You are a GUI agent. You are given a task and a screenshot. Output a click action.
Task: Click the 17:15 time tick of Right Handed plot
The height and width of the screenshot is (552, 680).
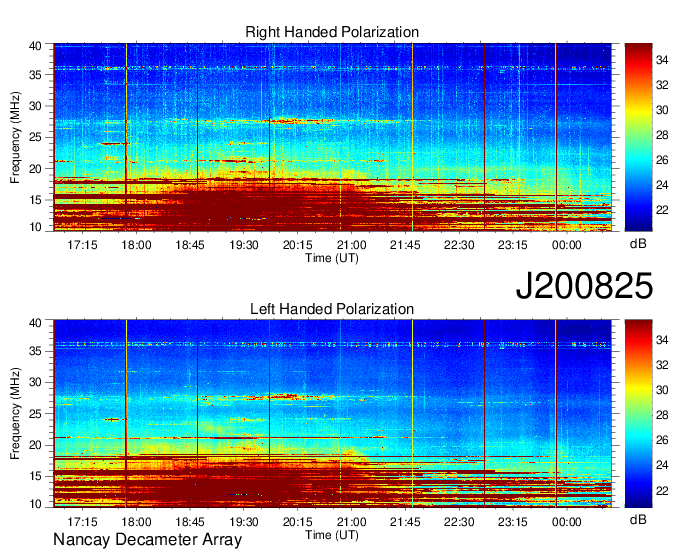click(82, 245)
